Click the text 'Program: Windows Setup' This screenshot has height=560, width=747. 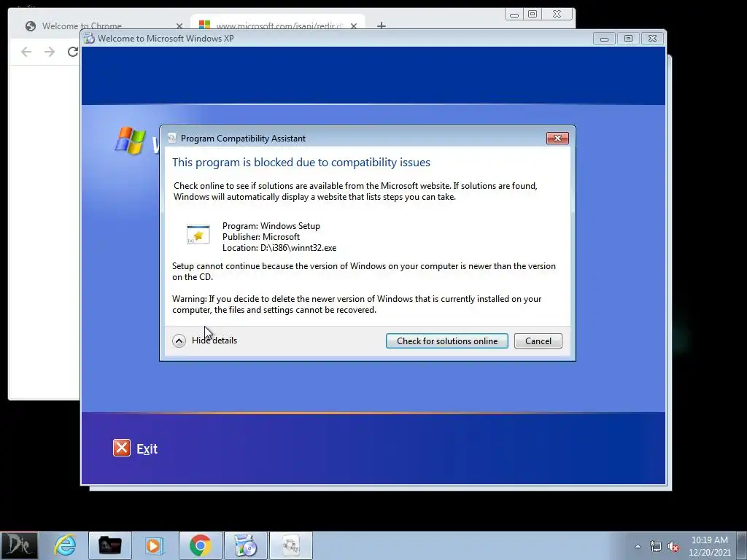click(271, 226)
